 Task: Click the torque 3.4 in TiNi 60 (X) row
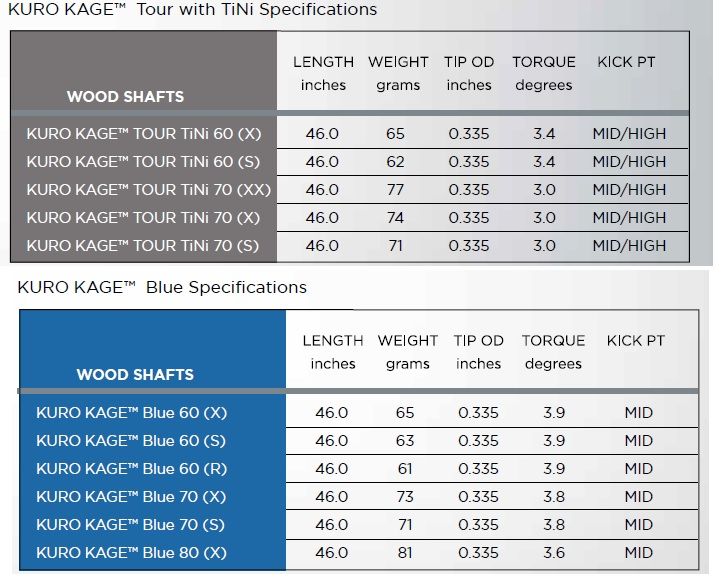tap(544, 134)
